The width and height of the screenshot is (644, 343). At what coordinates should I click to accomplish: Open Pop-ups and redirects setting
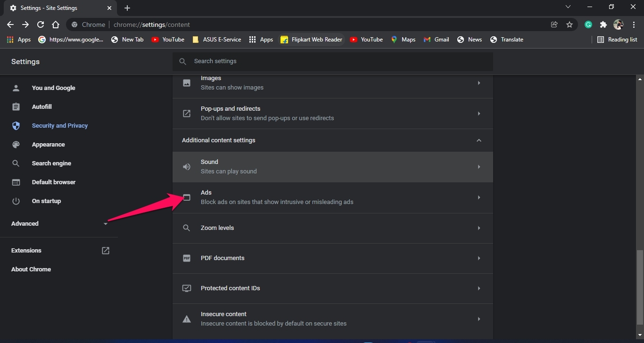333,114
